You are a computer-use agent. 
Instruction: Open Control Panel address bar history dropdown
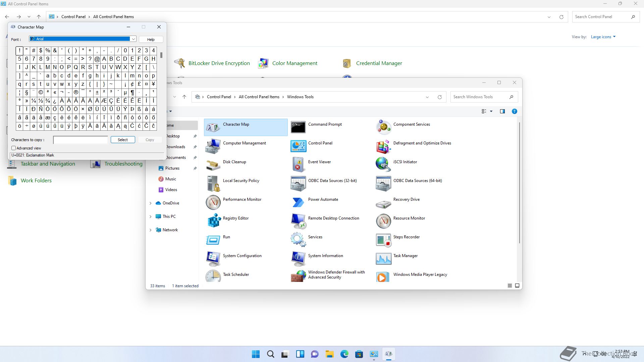click(549, 17)
